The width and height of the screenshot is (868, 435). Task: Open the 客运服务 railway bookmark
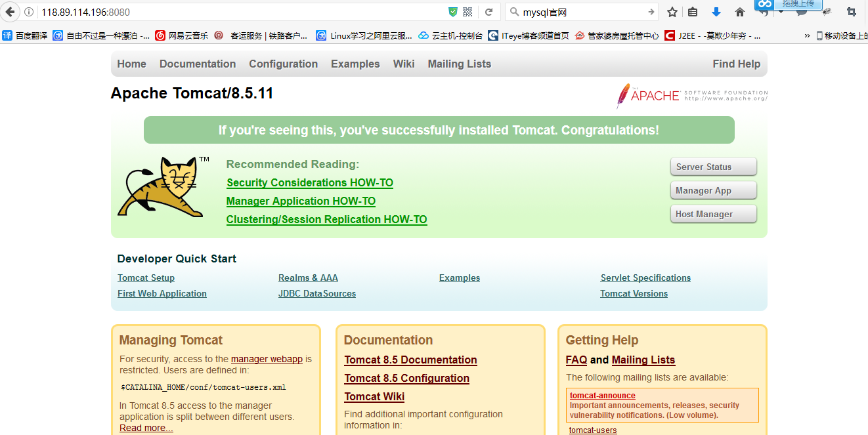point(261,35)
